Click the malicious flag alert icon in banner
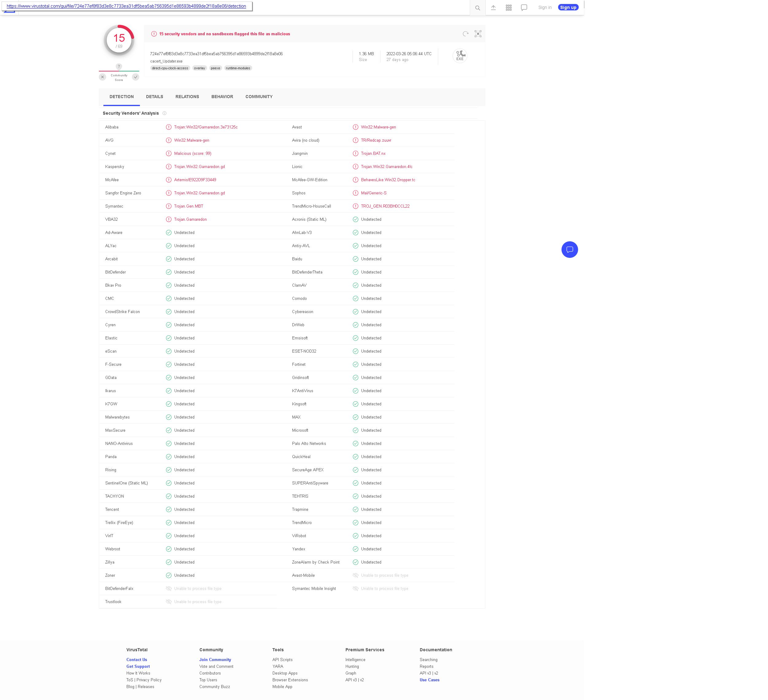Image resolution: width=768 pixels, height=700 pixels. pyautogui.click(x=154, y=34)
